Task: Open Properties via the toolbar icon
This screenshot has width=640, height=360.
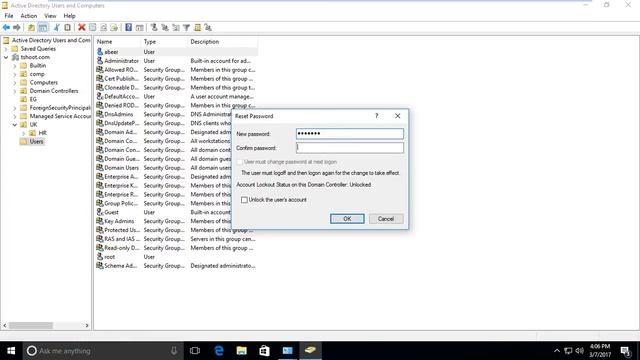Action: [93, 27]
